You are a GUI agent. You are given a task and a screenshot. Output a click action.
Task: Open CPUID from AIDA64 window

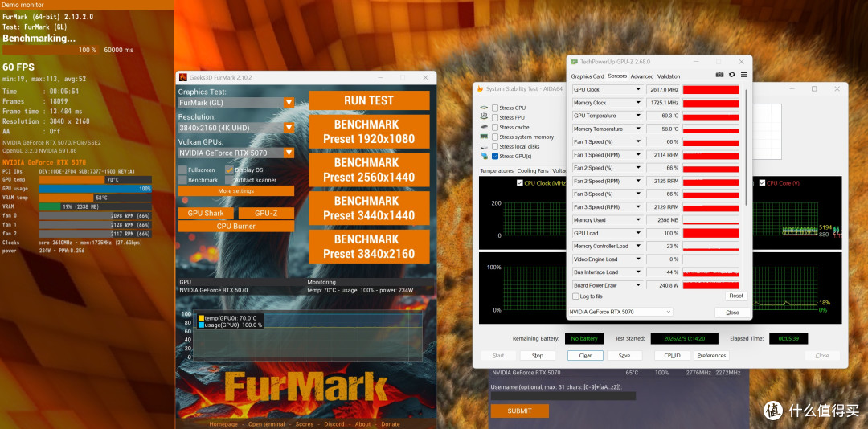[672, 355]
